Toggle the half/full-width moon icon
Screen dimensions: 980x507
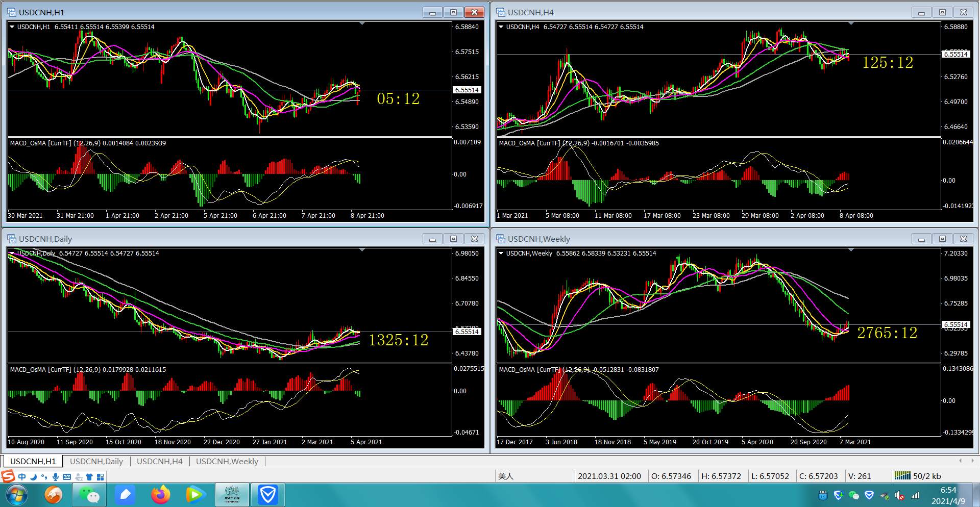(x=33, y=477)
